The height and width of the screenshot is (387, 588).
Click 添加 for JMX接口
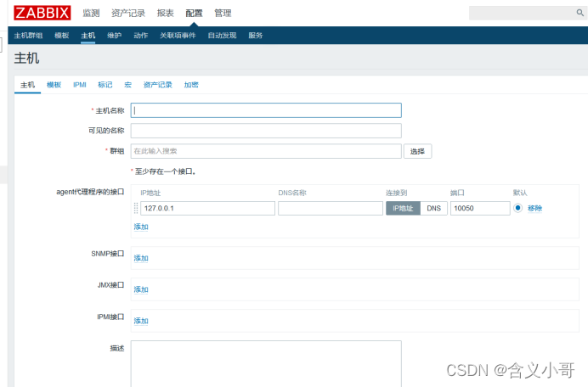tap(141, 289)
